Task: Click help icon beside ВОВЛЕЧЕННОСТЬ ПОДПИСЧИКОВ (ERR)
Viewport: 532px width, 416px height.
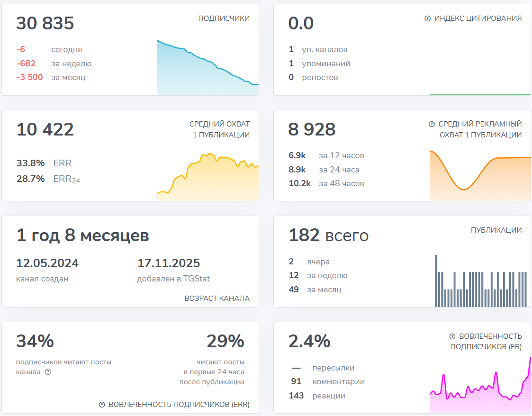Action: coord(102,405)
